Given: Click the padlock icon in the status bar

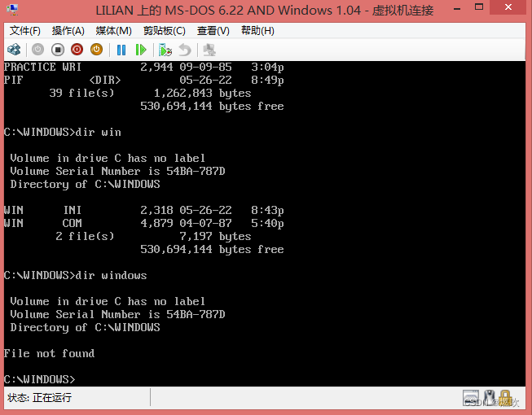Looking at the screenshot, I should (505, 398).
